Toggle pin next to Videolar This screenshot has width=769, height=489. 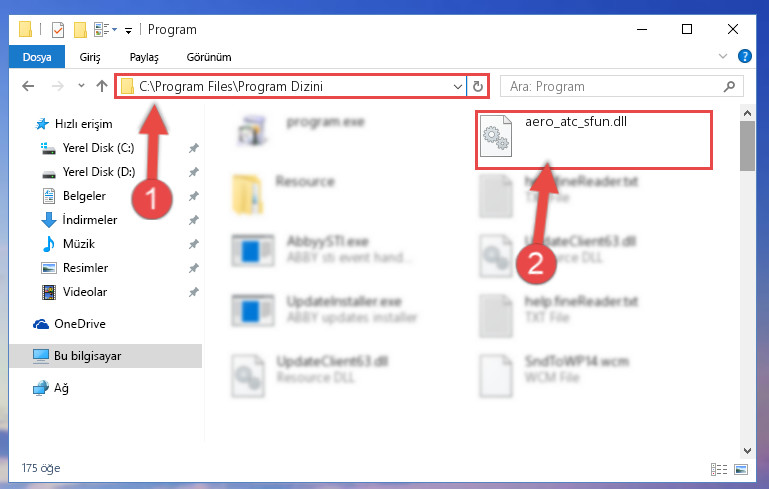(194, 292)
